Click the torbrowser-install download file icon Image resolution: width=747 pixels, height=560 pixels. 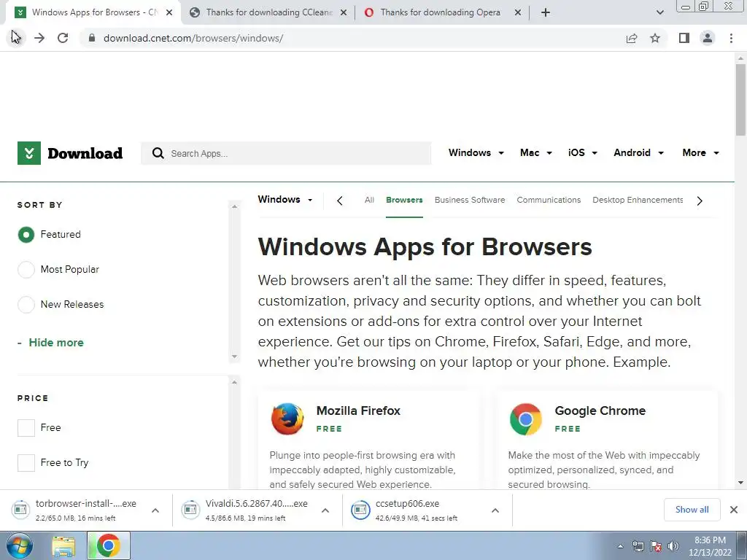tap(20, 510)
